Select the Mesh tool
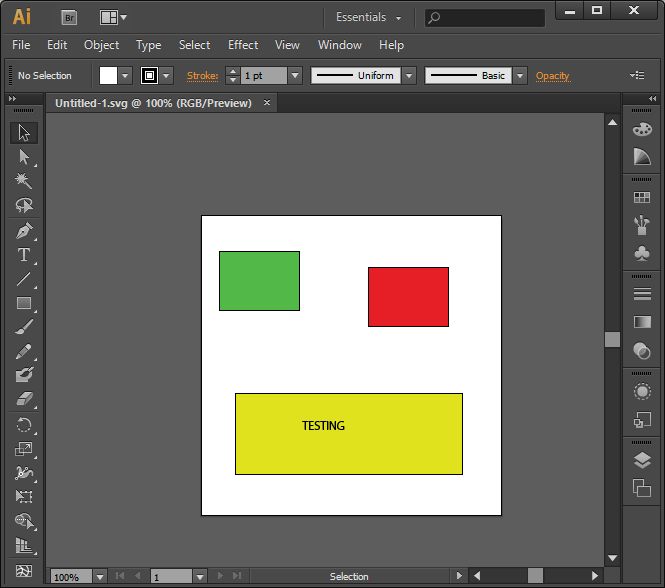 [24, 571]
